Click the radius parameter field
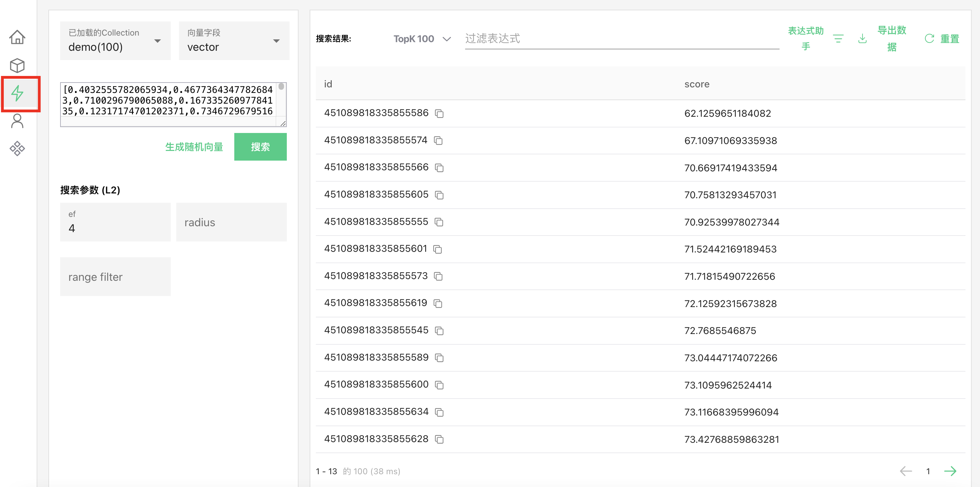The height and width of the screenshot is (487, 980). pyautogui.click(x=231, y=222)
